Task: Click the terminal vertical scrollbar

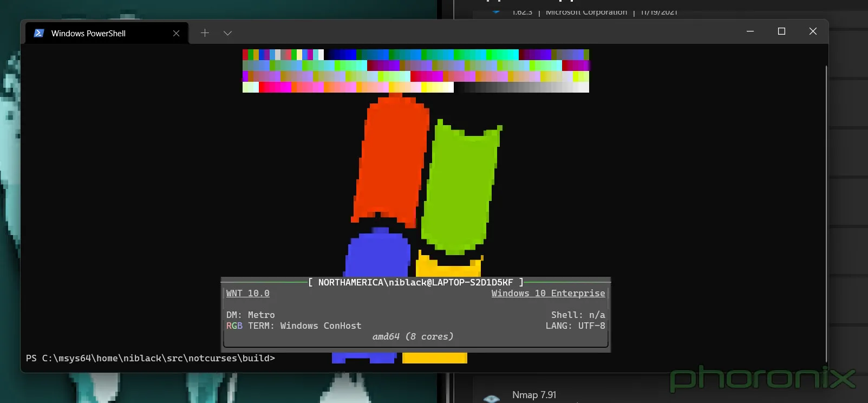Action: [826, 214]
